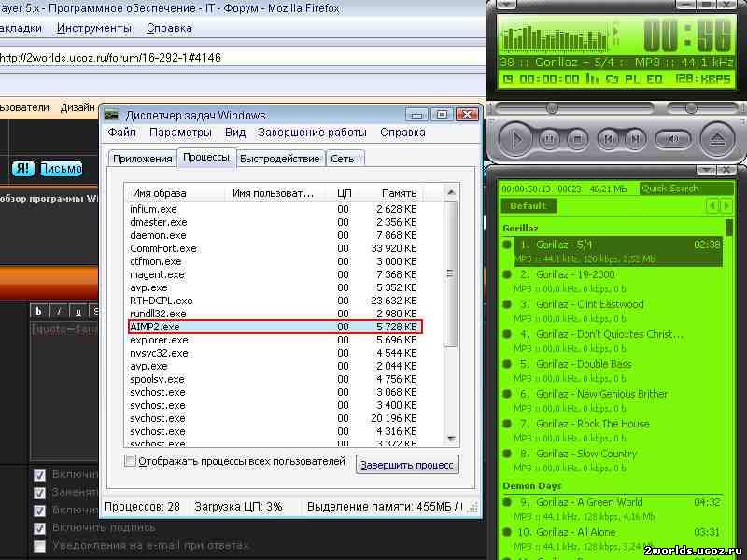
Task: Mute sound with AIMP speaker button
Action: [672, 139]
